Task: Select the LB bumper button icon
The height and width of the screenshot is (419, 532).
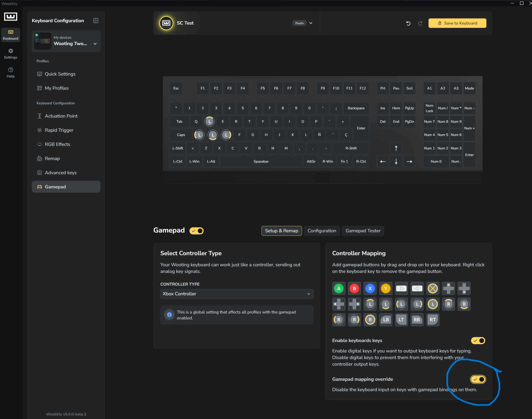Action: pos(386,320)
